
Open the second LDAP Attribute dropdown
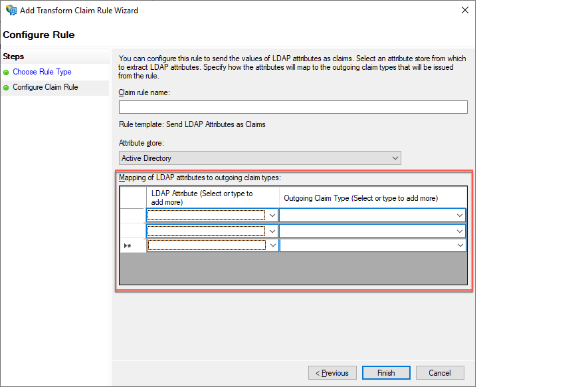point(272,230)
